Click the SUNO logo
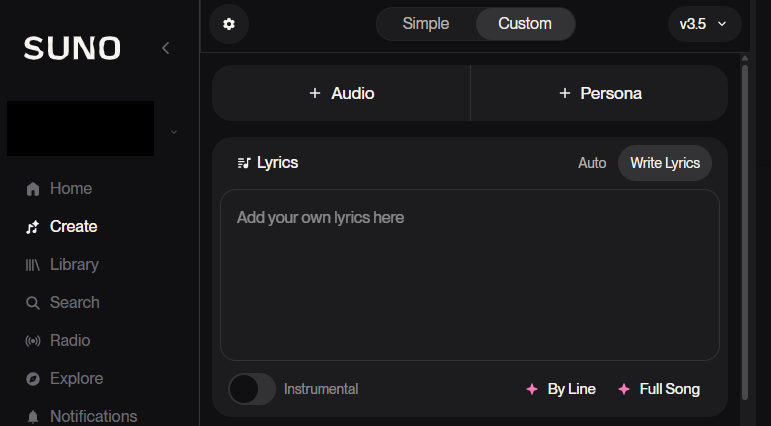Image resolution: width=771 pixels, height=426 pixels. (72, 48)
